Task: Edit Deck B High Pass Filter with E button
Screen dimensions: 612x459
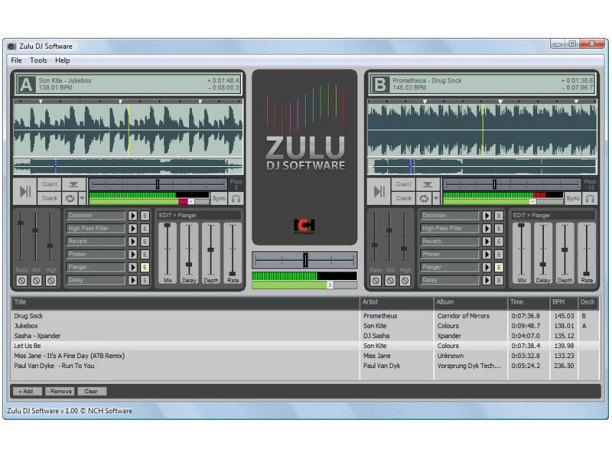Action: [x=499, y=228]
